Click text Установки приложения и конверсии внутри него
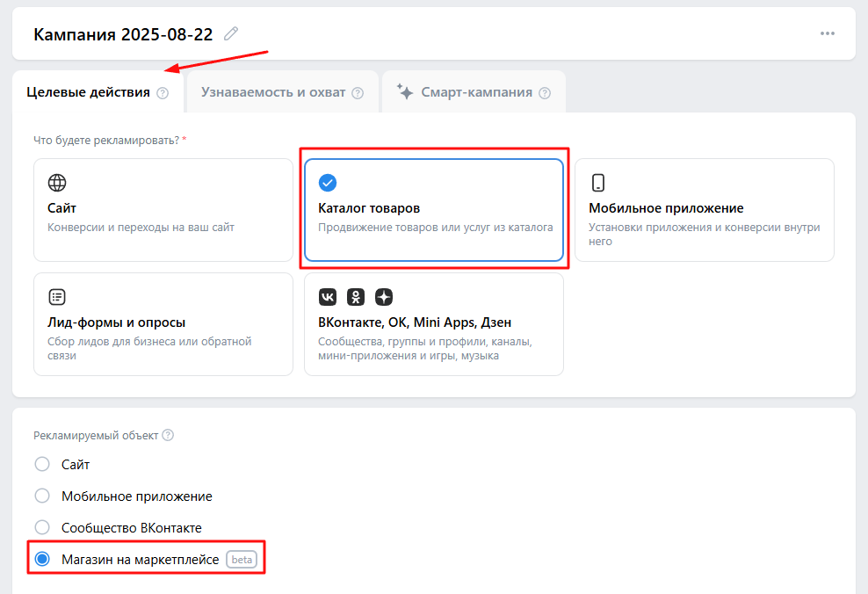 [704, 234]
